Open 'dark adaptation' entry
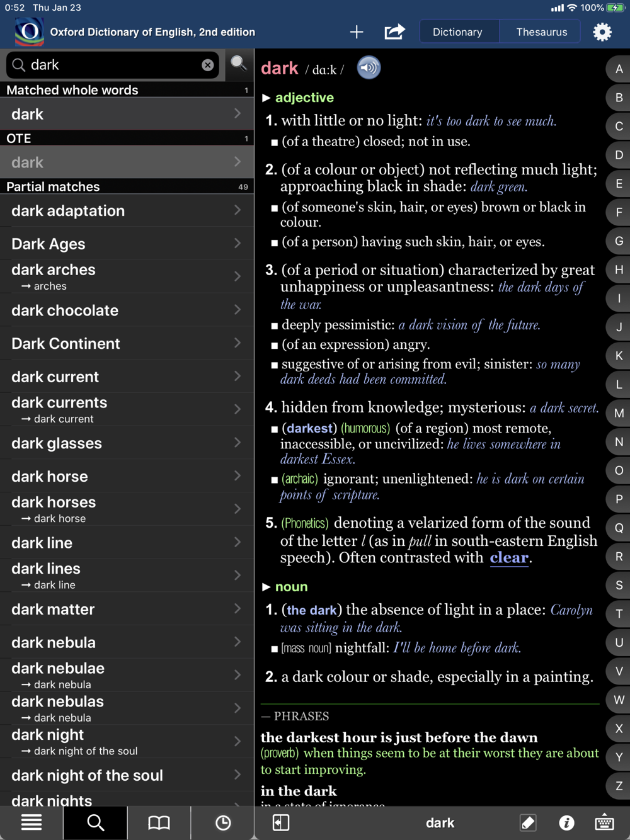This screenshot has width=630, height=840. point(127,211)
